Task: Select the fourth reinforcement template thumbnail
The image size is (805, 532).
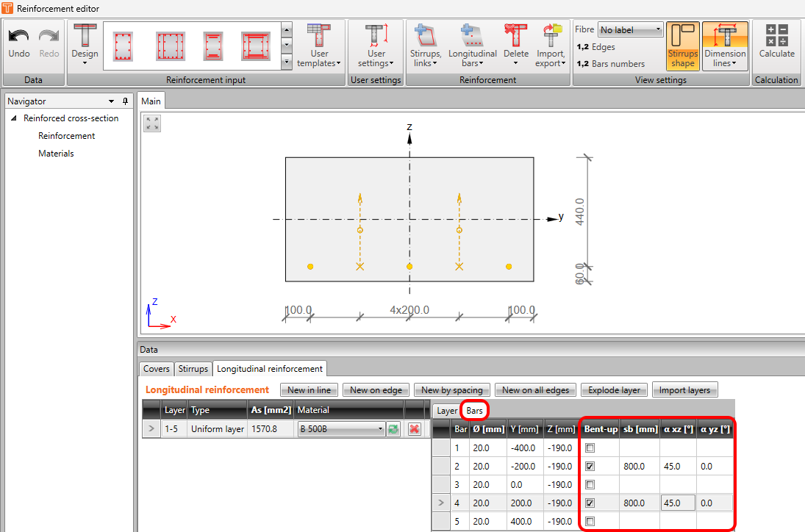Action: (256, 46)
